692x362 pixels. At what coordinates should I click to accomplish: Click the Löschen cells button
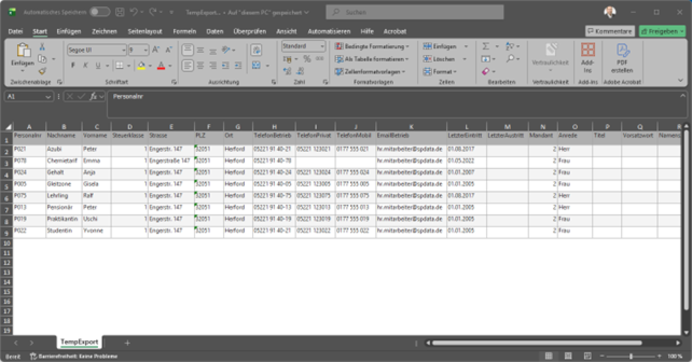click(439, 59)
